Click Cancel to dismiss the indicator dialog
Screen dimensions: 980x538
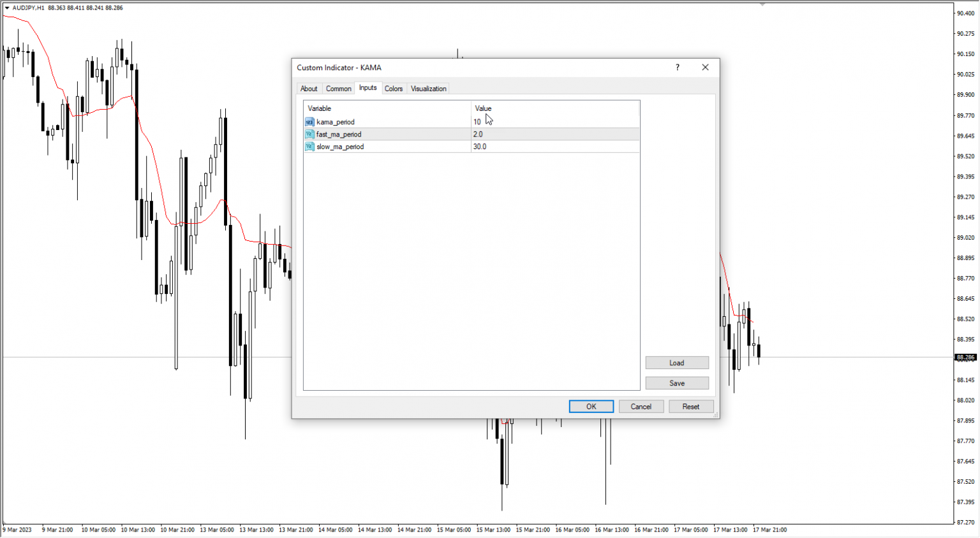pos(641,406)
